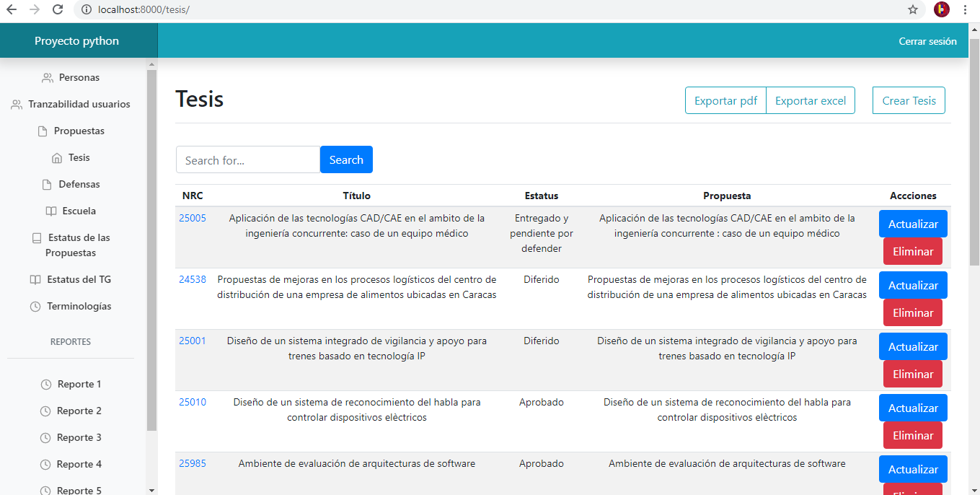The height and width of the screenshot is (495, 980).
Task: Click the sidebar scrollbar down arrow
Action: (151, 490)
